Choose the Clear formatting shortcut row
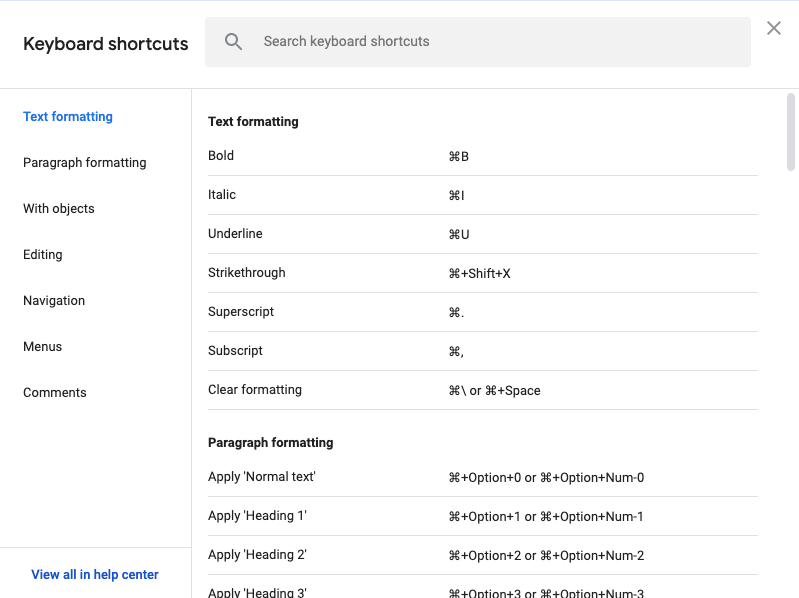 (x=482, y=390)
